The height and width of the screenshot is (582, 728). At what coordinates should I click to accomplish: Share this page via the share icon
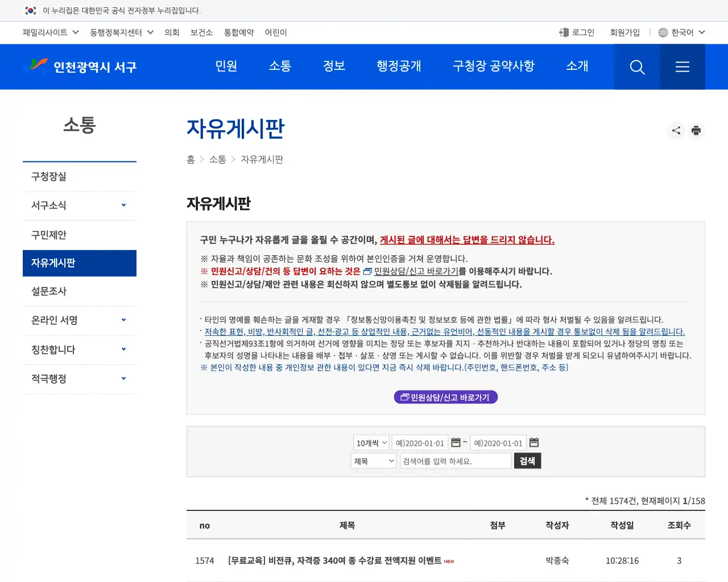tap(676, 130)
